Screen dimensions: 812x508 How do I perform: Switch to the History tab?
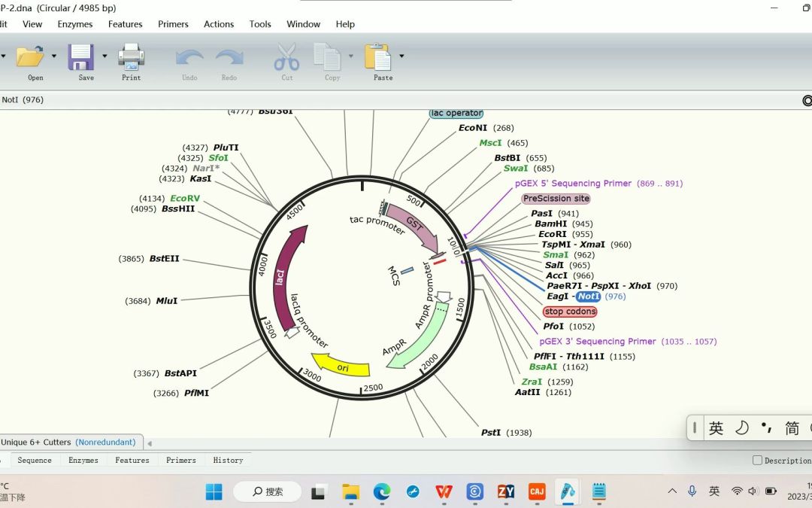click(228, 461)
